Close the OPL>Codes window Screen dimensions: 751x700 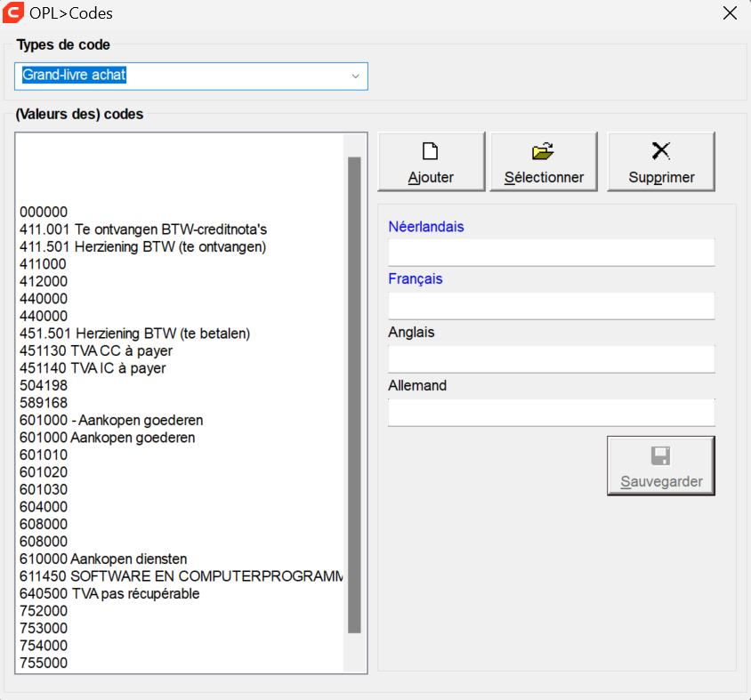[x=730, y=13]
